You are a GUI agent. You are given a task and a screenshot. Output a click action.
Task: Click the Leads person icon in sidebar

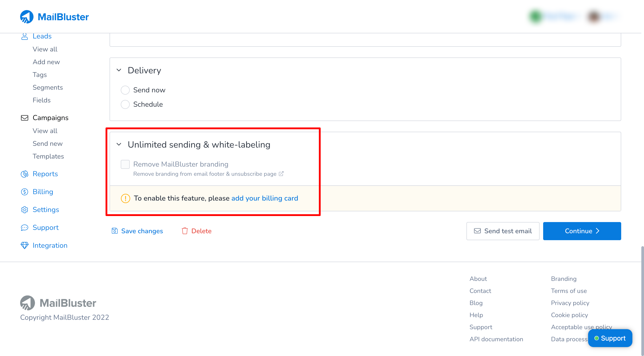tap(25, 36)
